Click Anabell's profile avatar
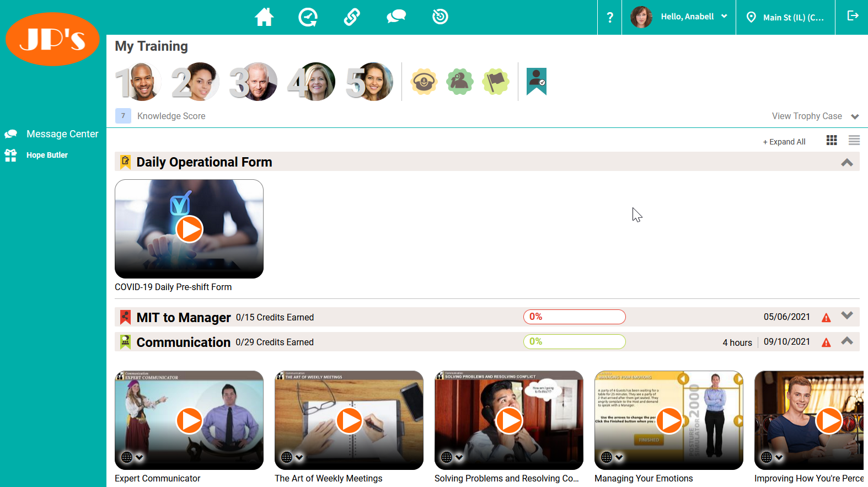The width and height of the screenshot is (868, 487). tap(641, 17)
